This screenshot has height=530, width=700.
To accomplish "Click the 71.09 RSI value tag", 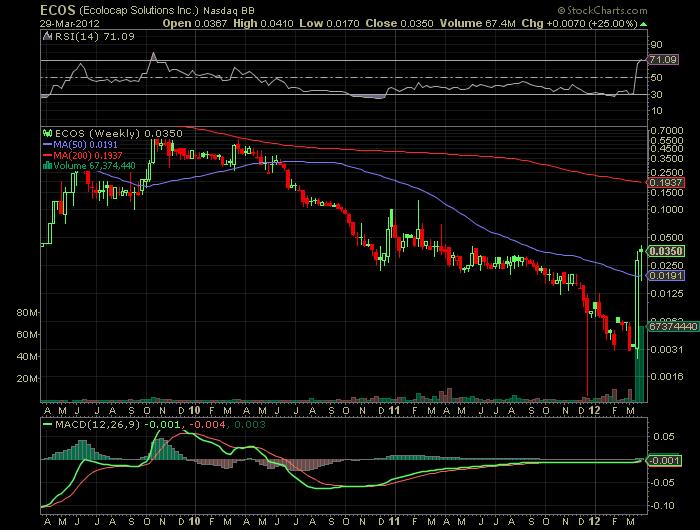I will tap(663, 61).
